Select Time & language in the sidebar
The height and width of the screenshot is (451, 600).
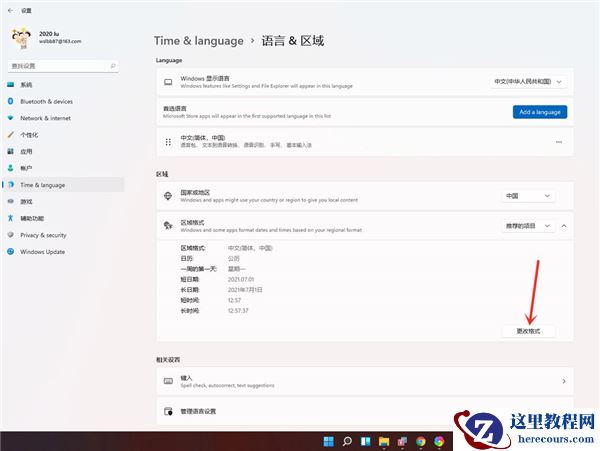click(x=63, y=185)
